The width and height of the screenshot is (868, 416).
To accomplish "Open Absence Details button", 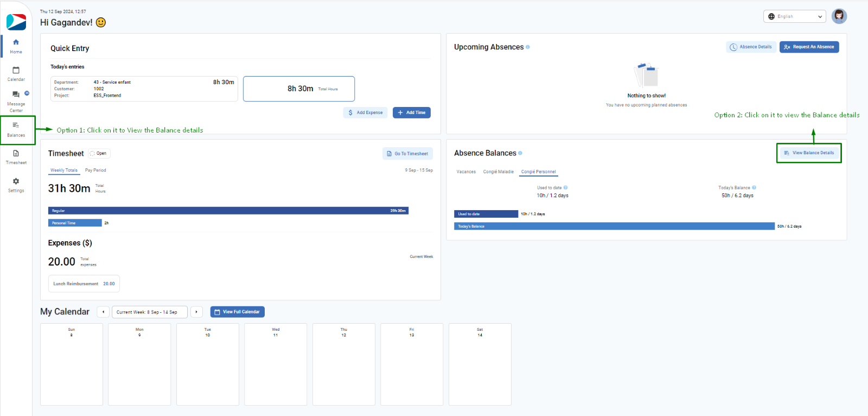I will (x=751, y=47).
